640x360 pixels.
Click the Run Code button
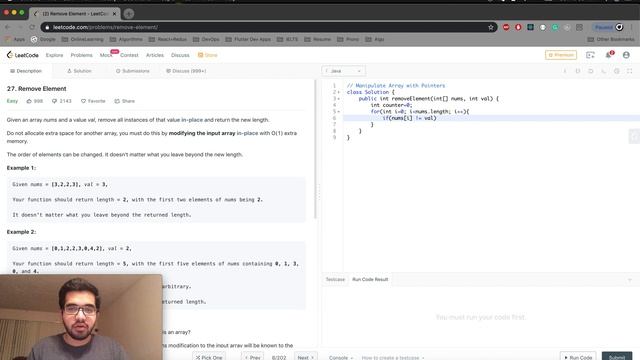[x=578, y=357]
